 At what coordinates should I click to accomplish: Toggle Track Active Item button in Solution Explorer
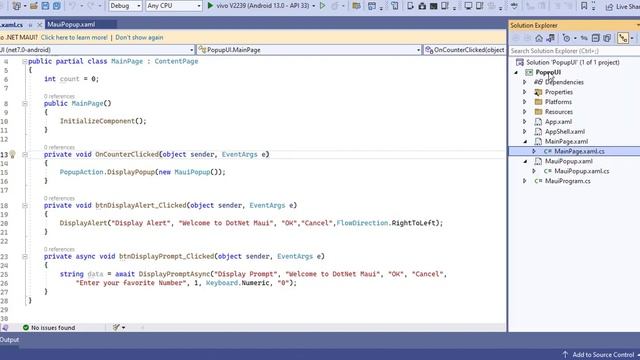tap(623, 38)
